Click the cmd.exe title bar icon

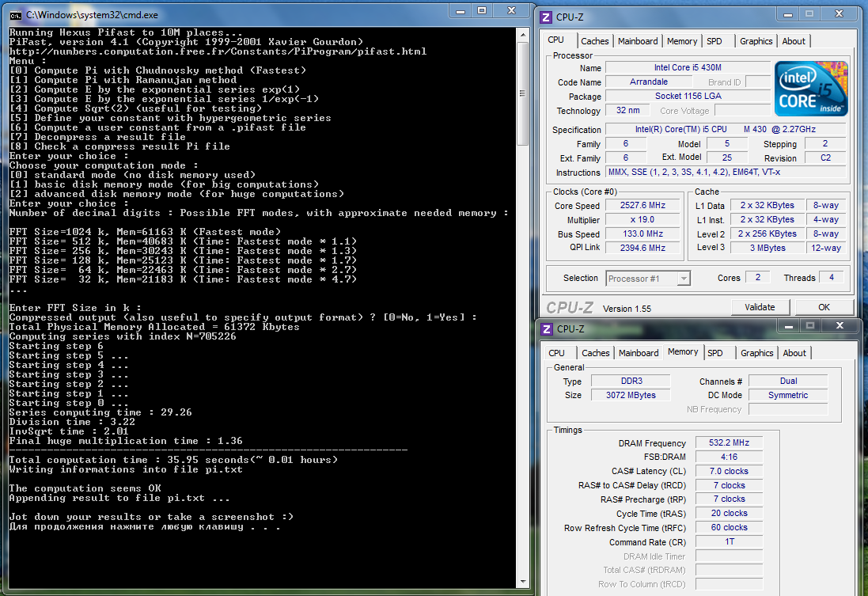(16, 15)
